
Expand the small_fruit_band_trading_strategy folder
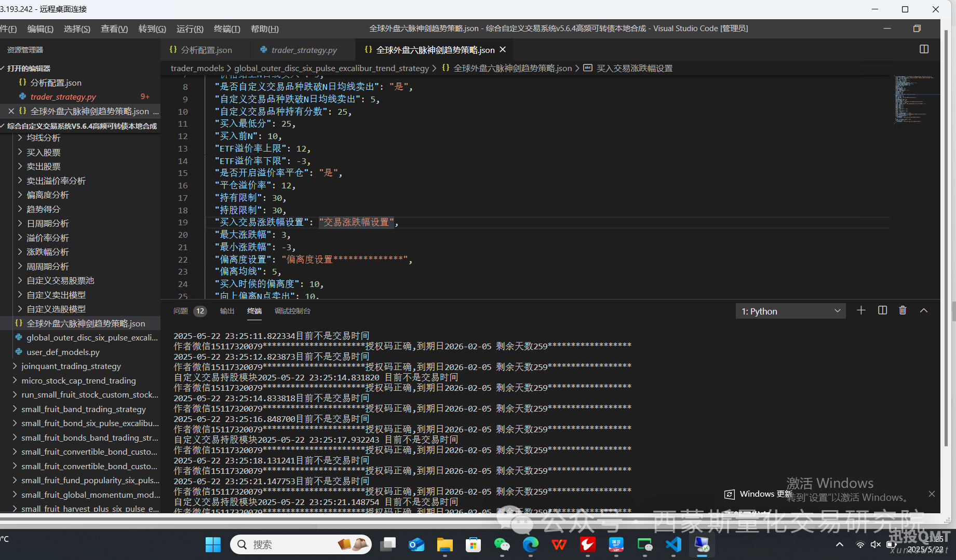[x=84, y=409]
